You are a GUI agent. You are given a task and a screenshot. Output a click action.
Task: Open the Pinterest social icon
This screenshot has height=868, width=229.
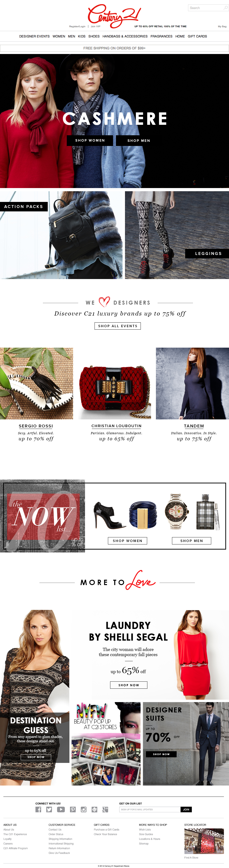tap(73, 810)
